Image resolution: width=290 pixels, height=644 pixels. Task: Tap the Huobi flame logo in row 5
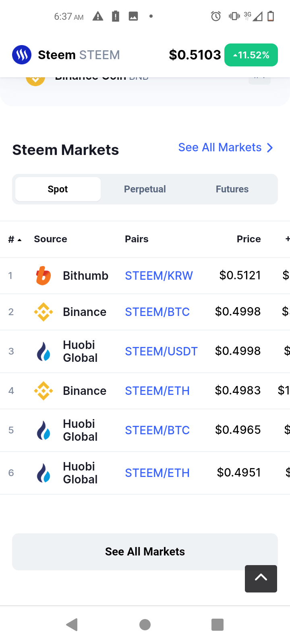tap(43, 430)
